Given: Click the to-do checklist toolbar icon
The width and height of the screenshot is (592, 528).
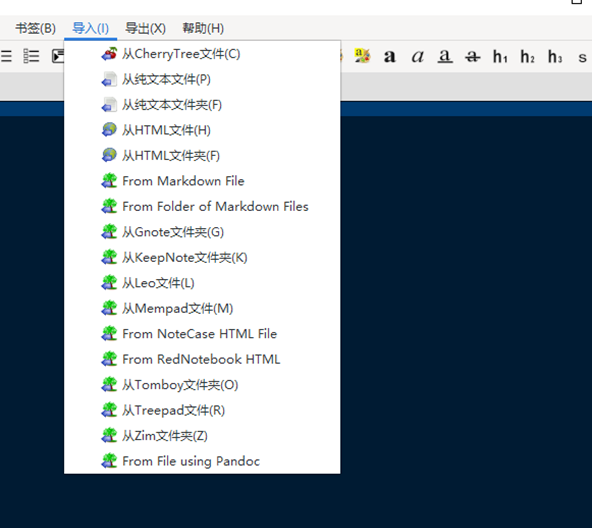Looking at the screenshot, I should 31,56.
